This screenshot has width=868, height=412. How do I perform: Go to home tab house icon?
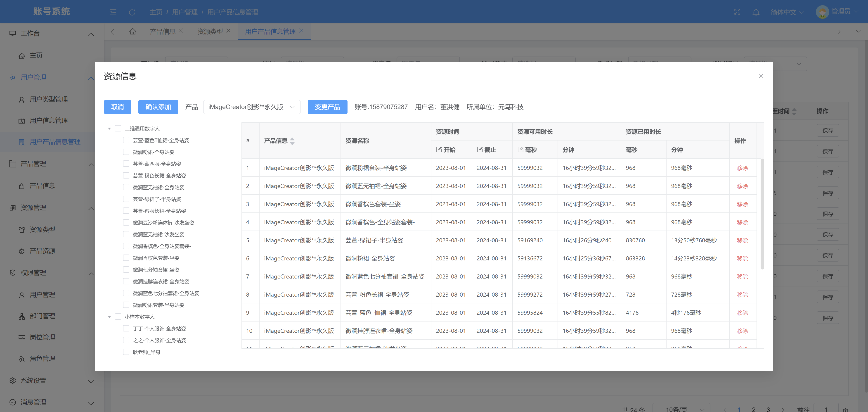(133, 31)
